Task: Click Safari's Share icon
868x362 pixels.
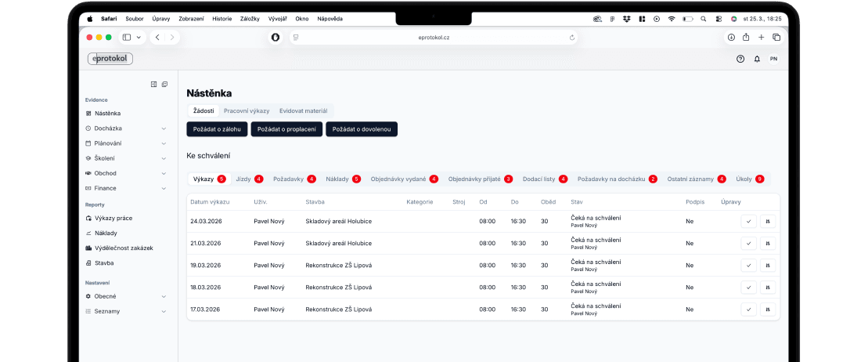Action: click(746, 37)
